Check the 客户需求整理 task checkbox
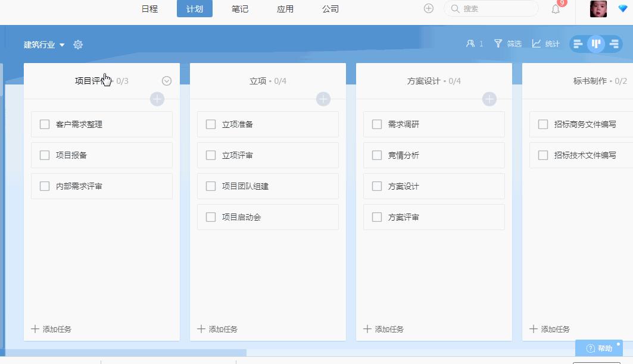This screenshot has height=364, width=633. click(45, 124)
